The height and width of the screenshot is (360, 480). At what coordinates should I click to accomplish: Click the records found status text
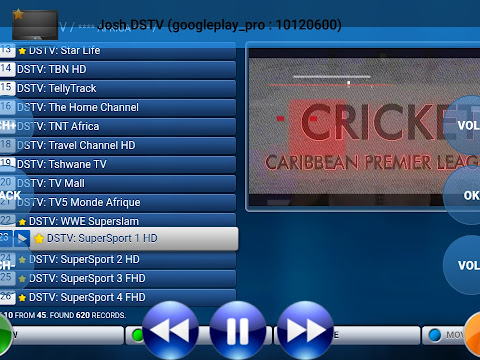pos(65,315)
